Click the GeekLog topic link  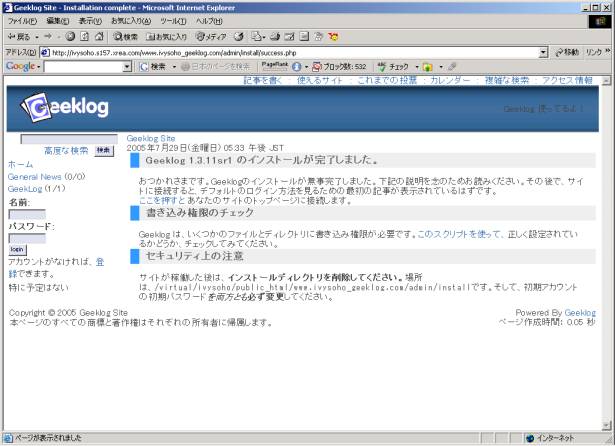tap(25, 189)
